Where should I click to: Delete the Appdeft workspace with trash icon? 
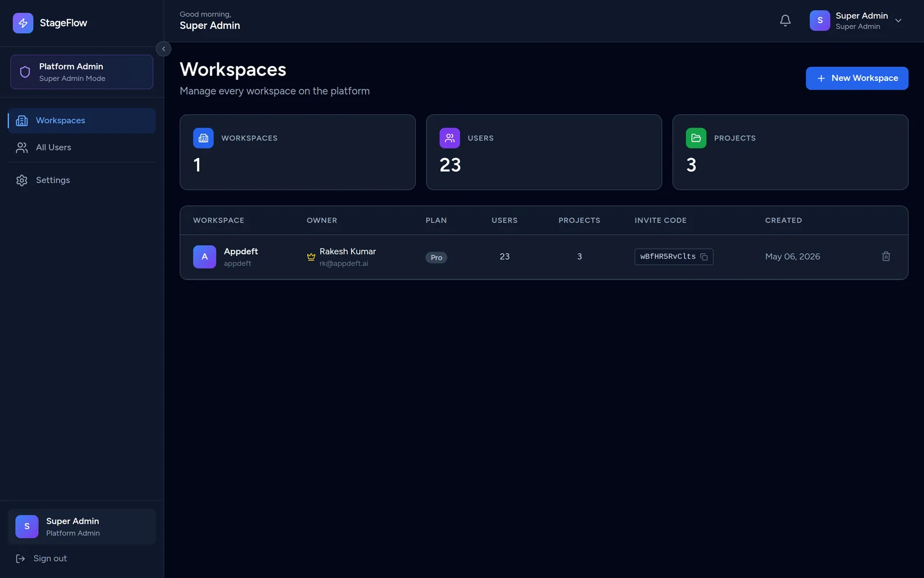[886, 257]
